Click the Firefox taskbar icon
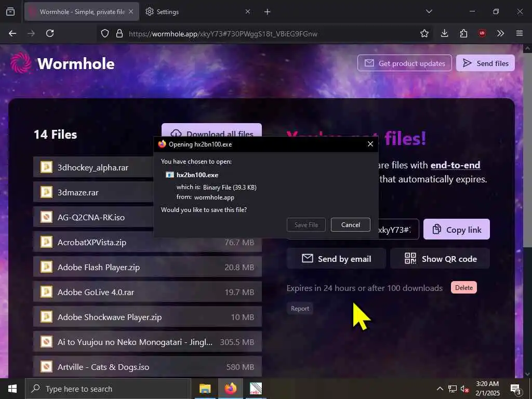The image size is (532, 399). 230,389
